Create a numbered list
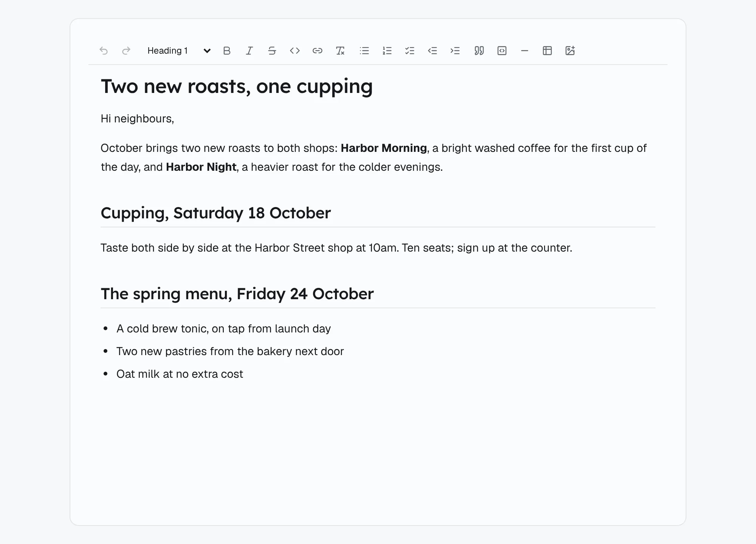The image size is (756, 544). point(387,51)
